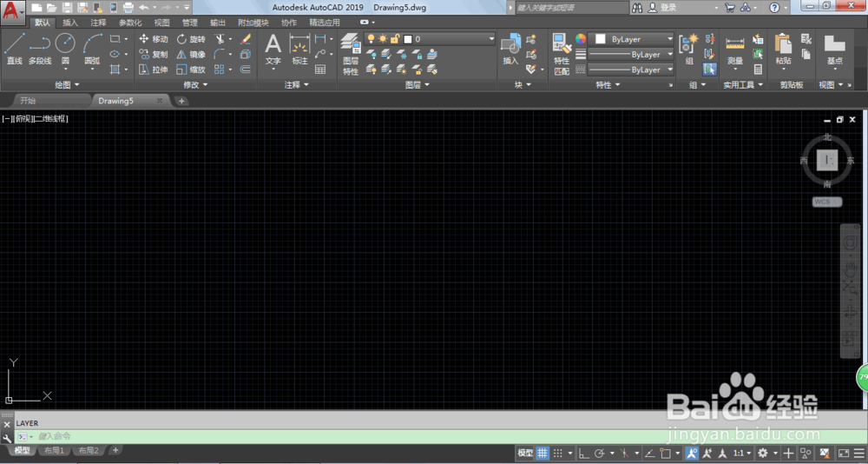Switch to the Layout1 (布局1) tab
Viewport: 868px width, 464px height.
point(54,451)
